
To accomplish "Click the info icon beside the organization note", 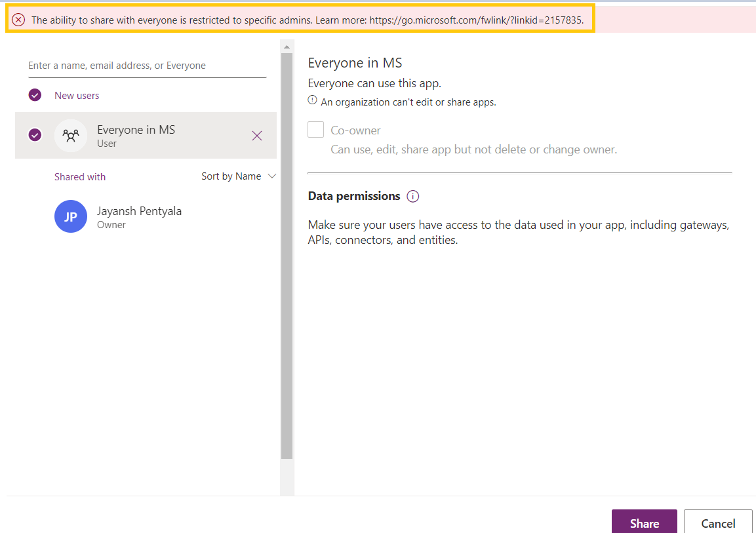I will pyautogui.click(x=313, y=101).
